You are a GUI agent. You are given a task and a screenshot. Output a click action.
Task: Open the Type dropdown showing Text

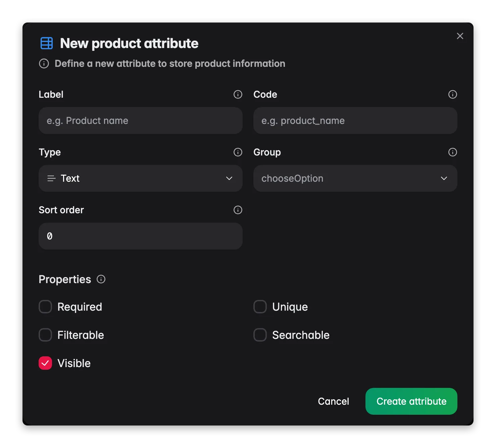pos(141,178)
